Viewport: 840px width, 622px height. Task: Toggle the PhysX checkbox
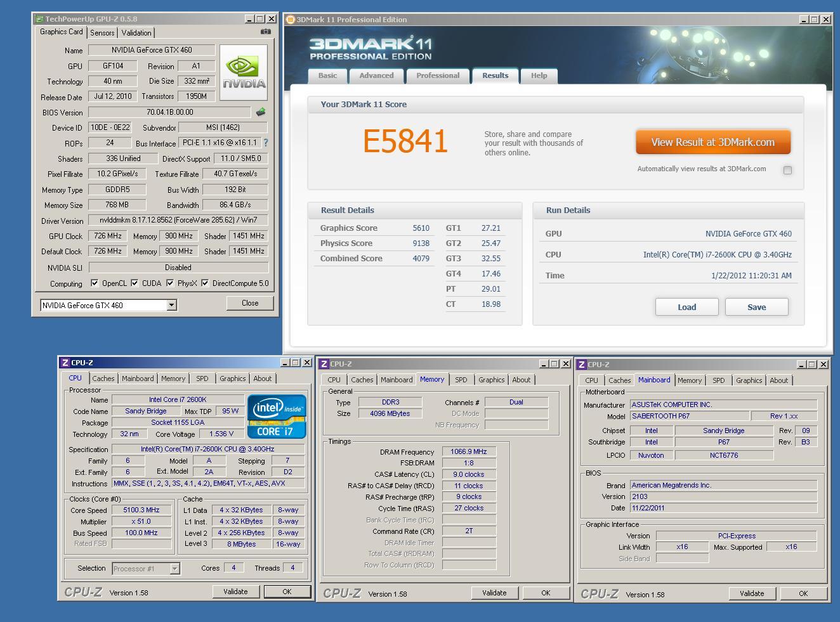170,283
